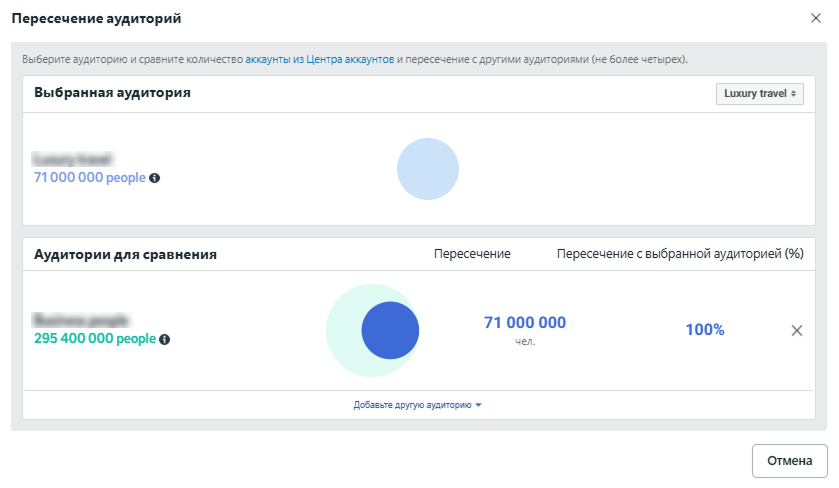This screenshot has height=488, width=839.
Task: Click the dark blue overlap circle
Action: [x=390, y=330]
